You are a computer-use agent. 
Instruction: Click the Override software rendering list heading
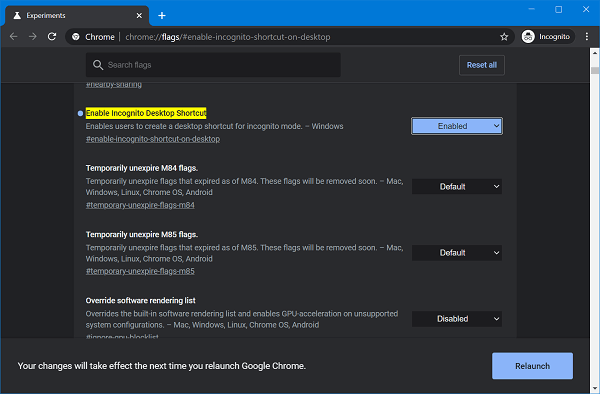[140, 300]
